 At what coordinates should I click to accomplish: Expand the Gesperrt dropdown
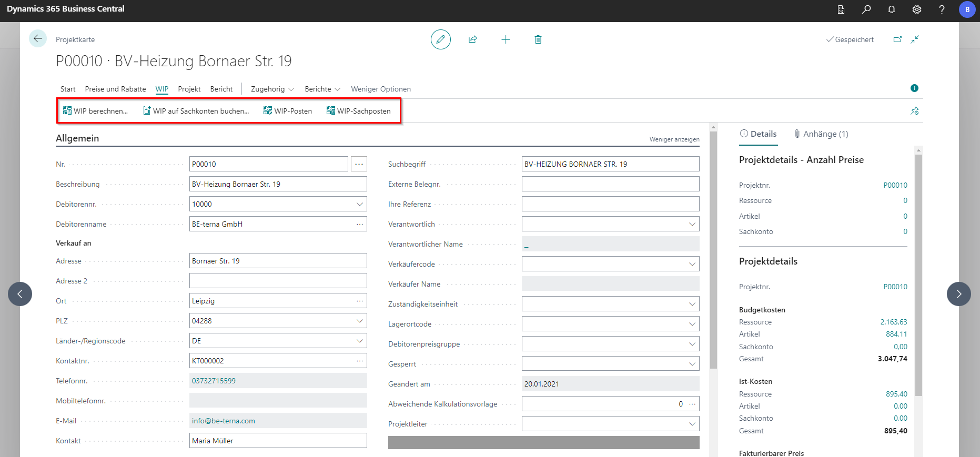point(692,364)
